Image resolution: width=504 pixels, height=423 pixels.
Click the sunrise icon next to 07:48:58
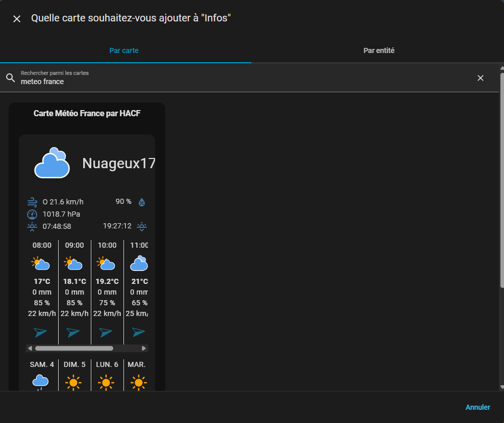pyautogui.click(x=32, y=226)
